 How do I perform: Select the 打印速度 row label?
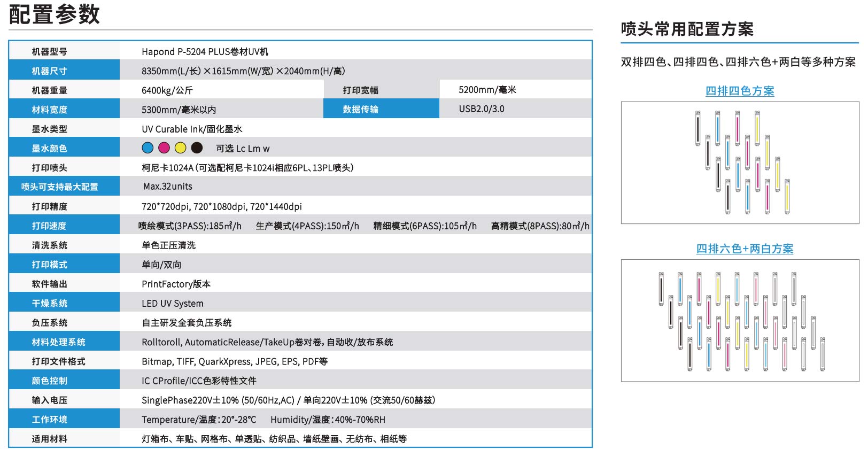pyautogui.click(x=49, y=226)
